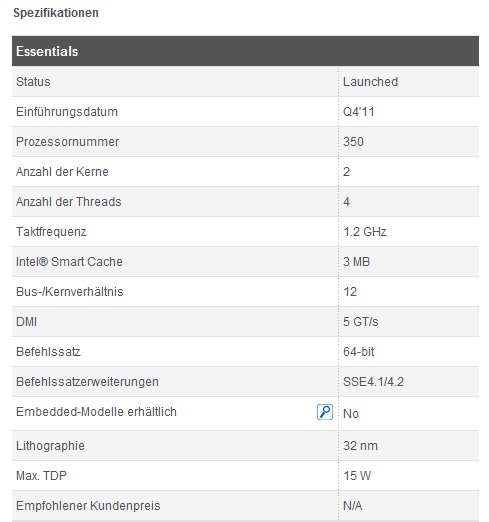Click the Launched status value
The image size is (489, 522).
coord(370,82)
